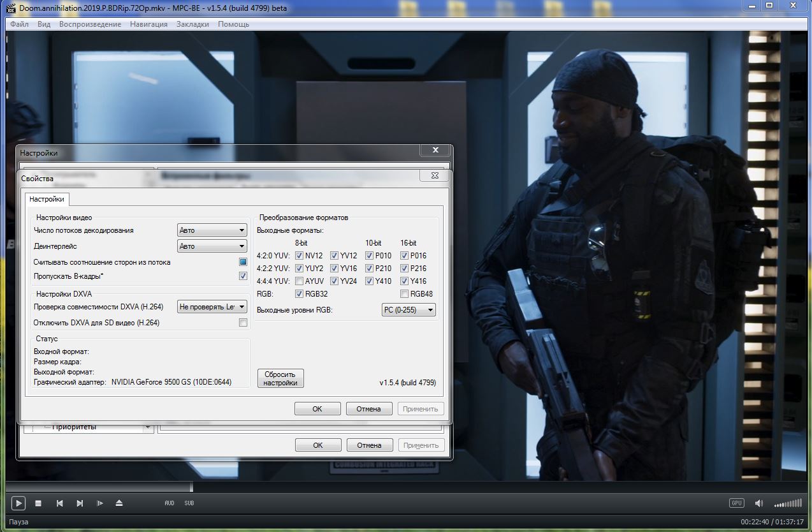Toggle Отключить DXVA для SD видео checkbox
Viewport: 812px width, 532px height.
coord(243,323)
